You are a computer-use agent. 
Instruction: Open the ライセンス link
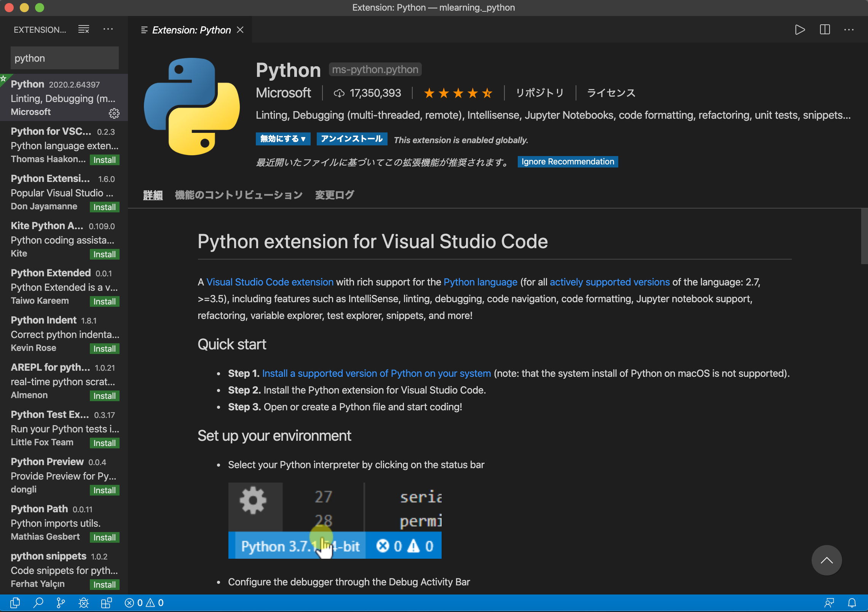[x=611, y=93]
